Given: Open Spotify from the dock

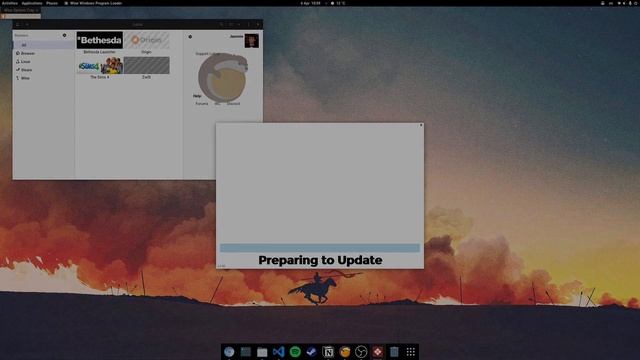Looking at the screenshot, I should pyautogui.click(x=295, y=351).
